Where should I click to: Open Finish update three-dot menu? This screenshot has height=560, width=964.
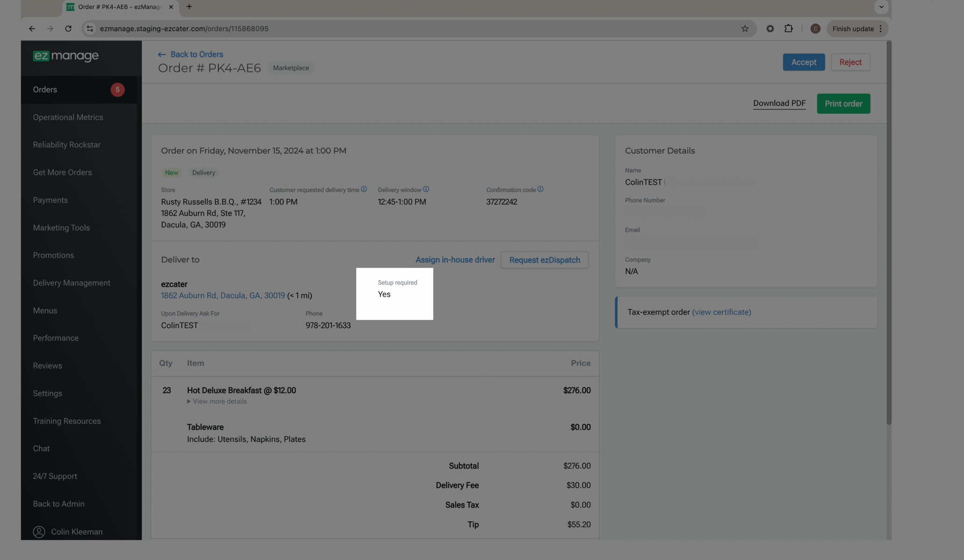pos(881,29)
